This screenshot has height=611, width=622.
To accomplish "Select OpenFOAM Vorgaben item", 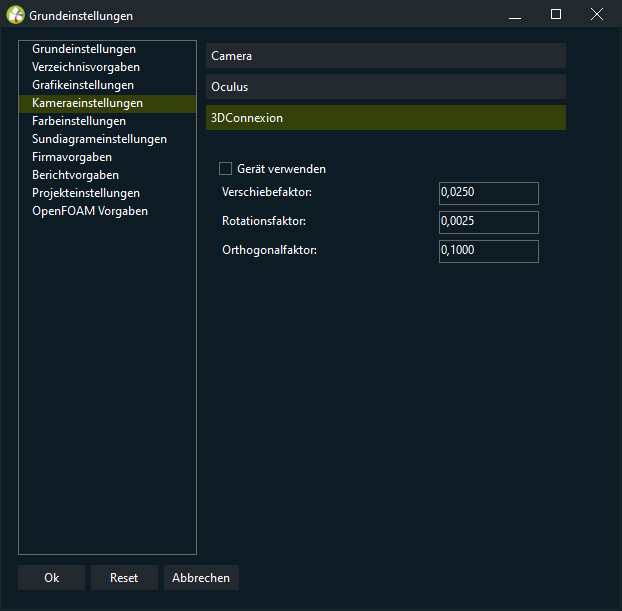I will [x=107, y=211].
